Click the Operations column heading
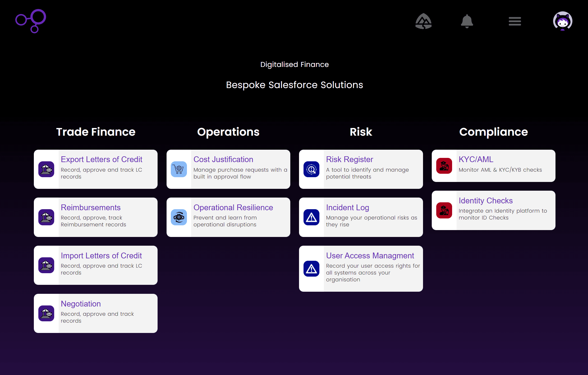 pos(228,132)
